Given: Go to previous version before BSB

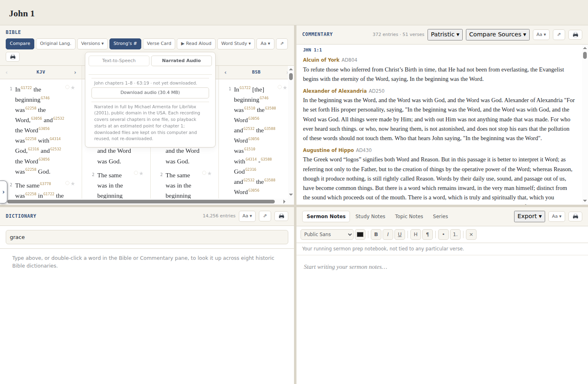Looking at the screenshot, I should coord(225,72).
